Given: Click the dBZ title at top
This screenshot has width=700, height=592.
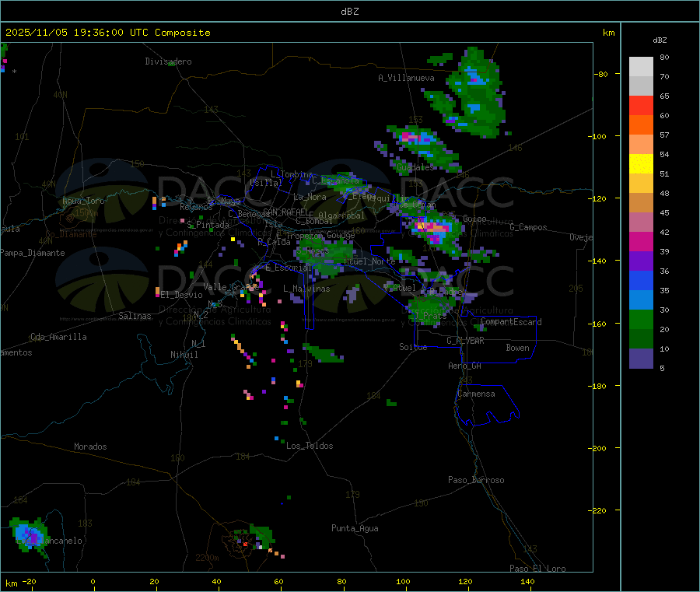Looking at the screenshot, I should tap(350, 11).
